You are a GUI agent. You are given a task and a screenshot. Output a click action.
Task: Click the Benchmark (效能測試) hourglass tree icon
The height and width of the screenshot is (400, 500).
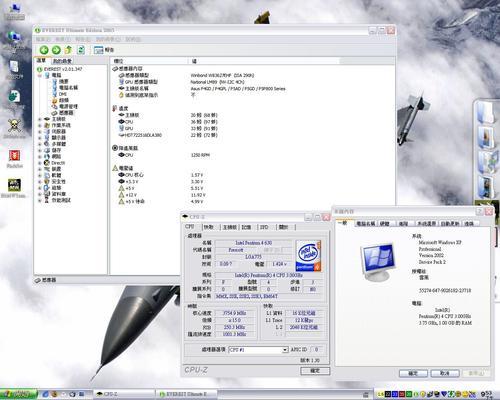click(x=47, y=200)
